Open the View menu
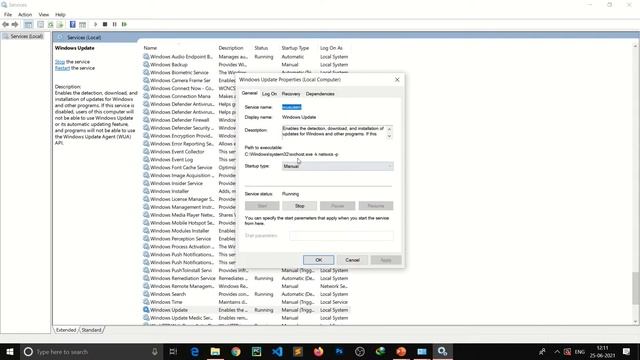 pyautogui.click(x=44, y=14)
